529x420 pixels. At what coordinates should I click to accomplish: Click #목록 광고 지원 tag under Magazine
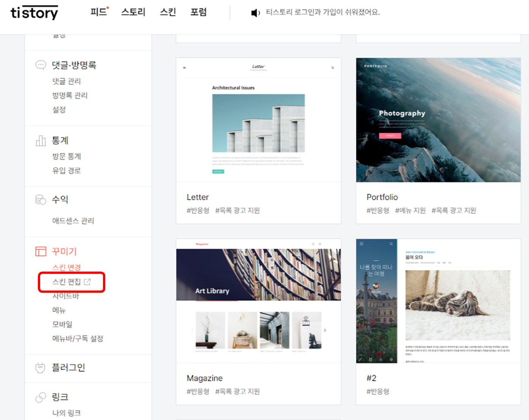[x=238, y=392]
